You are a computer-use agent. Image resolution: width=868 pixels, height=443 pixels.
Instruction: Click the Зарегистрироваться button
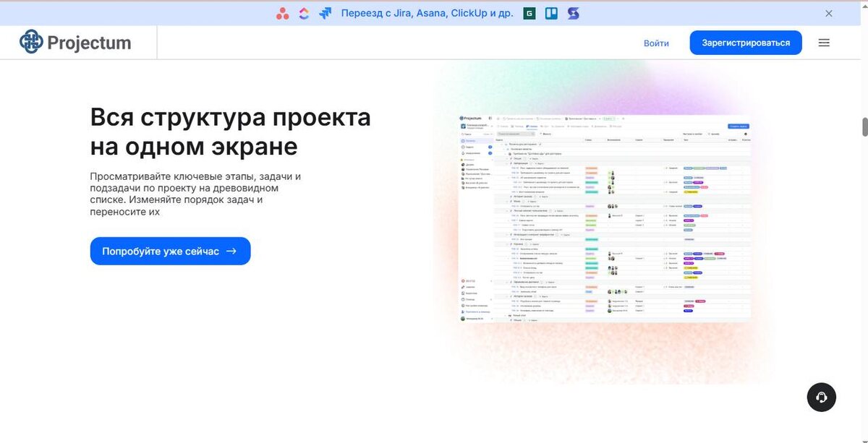pos(746,43)
